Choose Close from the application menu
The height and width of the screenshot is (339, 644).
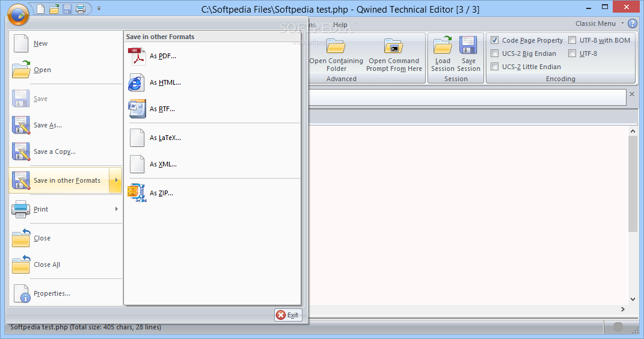click(66, 238)
